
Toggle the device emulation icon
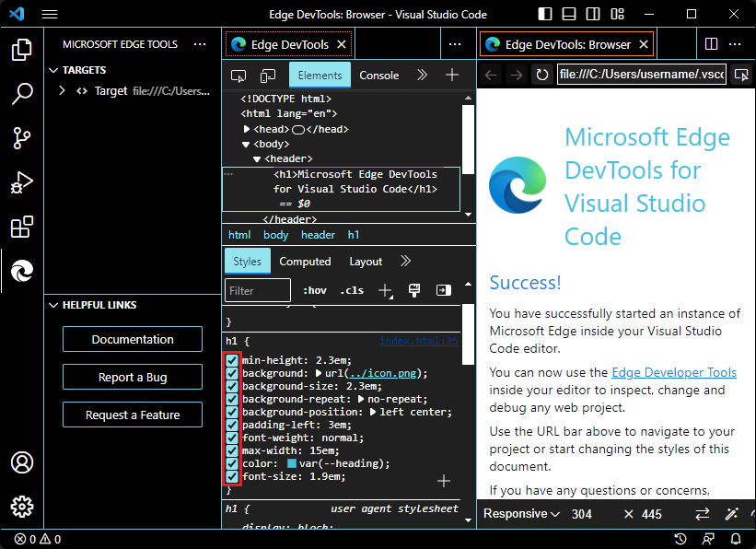(x=266, y=73)
